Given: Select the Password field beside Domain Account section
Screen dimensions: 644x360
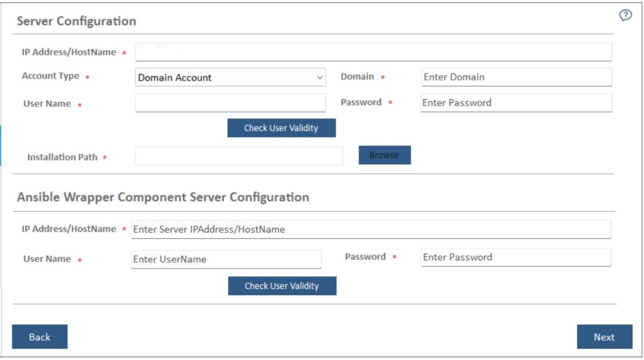Looking at the screenshot, I should 516,103.
